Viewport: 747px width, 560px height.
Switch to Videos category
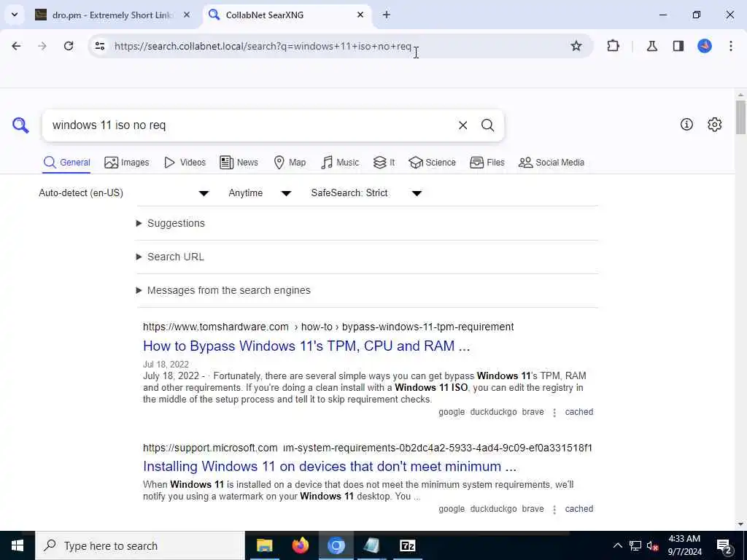point(185,163)
